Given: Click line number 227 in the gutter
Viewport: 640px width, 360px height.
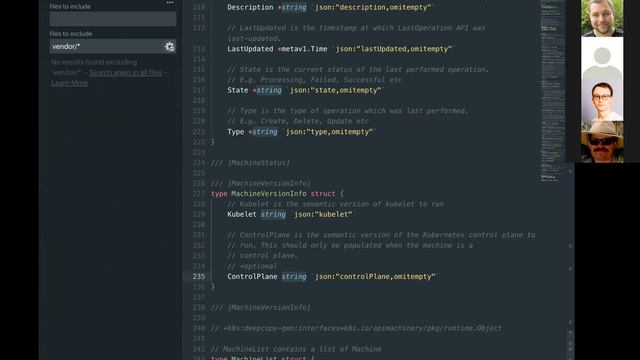Looking at the screenshot, I should coord(199,193).
